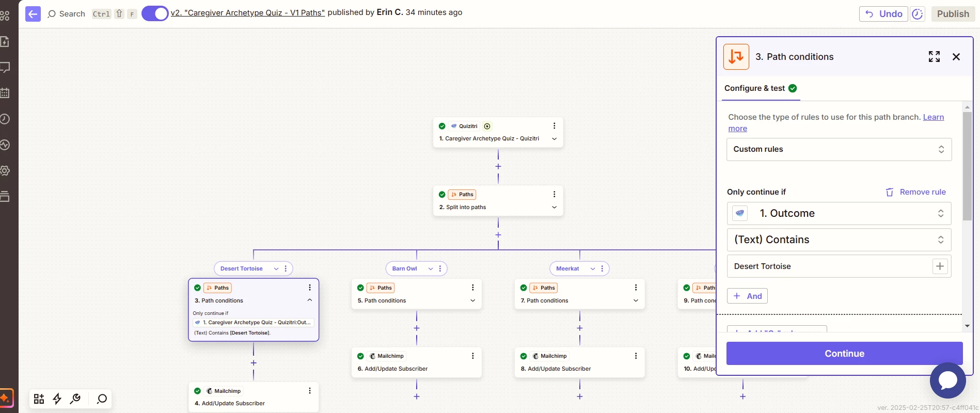Open the clock history icon in left sidebar

[x=5, y=119]
